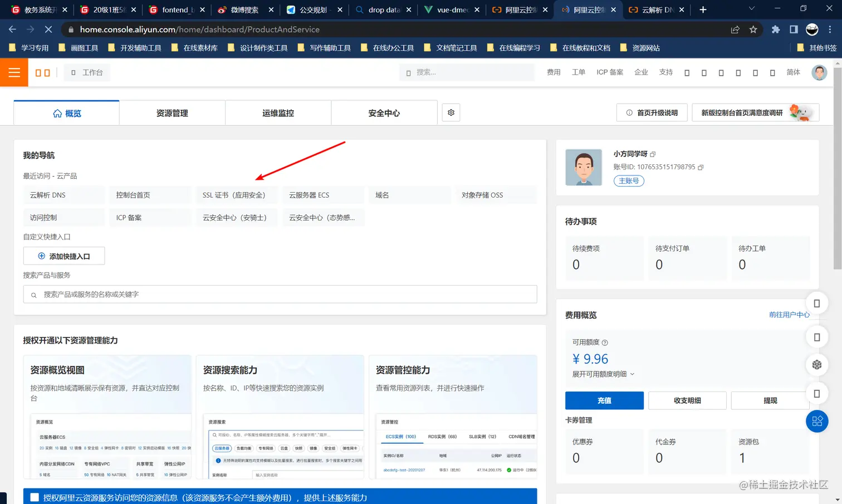
Task: Open 云安全中心（态势感... shortcut
Action: click(323, 218)
